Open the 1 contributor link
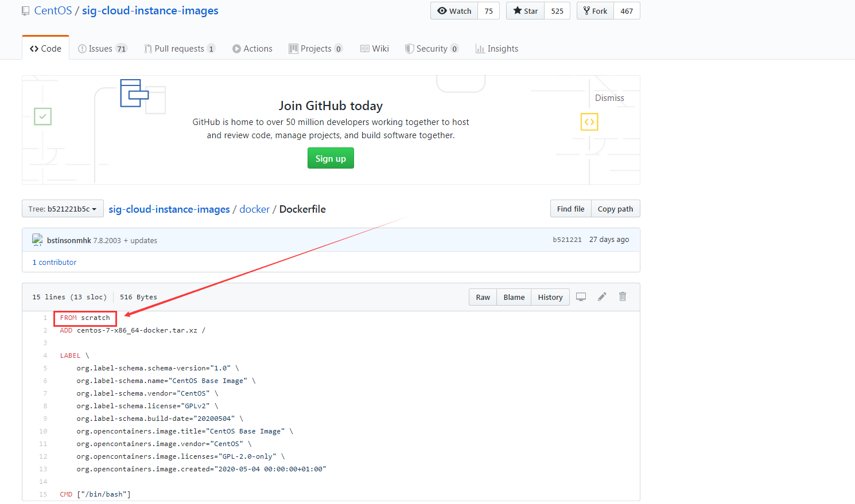Screen dimensions: 855x504 pyautogui.click(x=55, y=262)
